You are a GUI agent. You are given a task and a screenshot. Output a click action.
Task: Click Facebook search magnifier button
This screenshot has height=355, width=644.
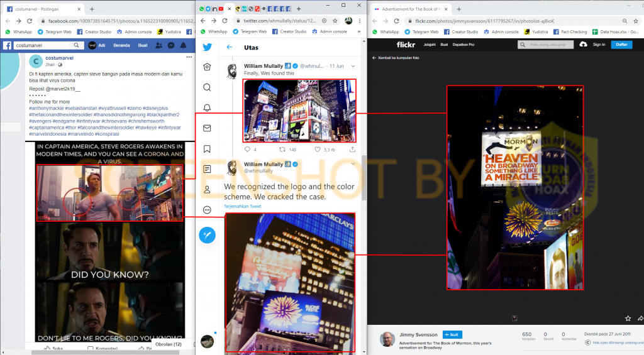pos(76,45)
